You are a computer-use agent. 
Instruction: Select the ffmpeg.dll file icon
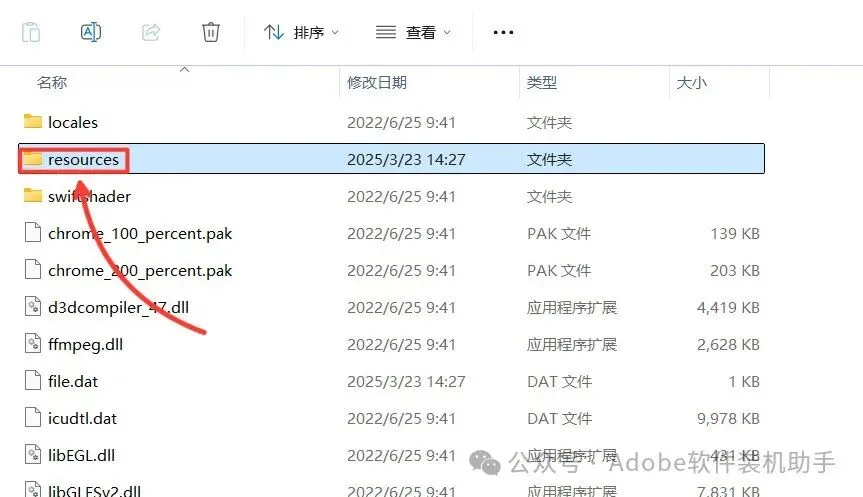tap(33, 343)
